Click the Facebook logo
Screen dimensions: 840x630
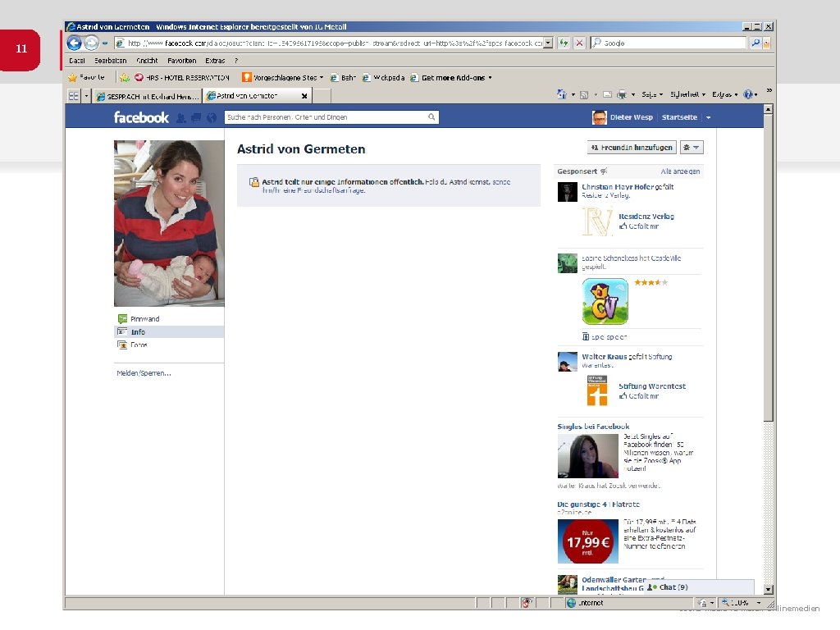point(141,117)
